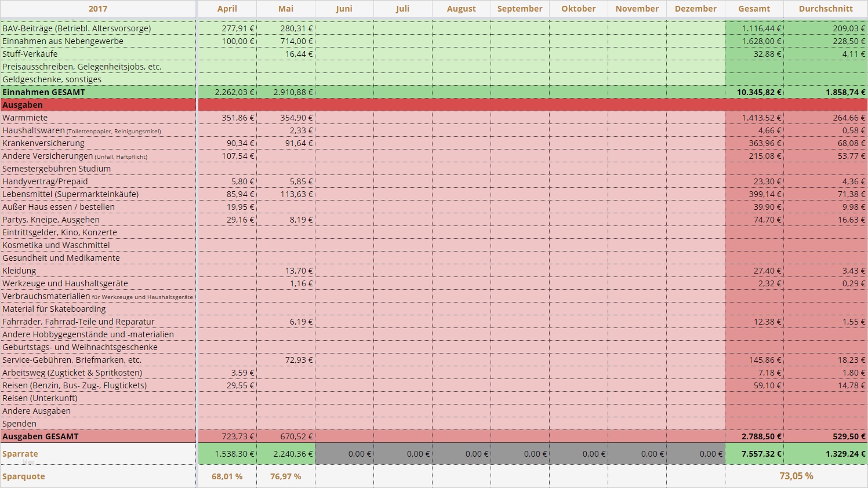Click the Verbrauchsmaterialien row label
Image resolution: width=868 pixels, height=488 pixels.
click(97, 296)
